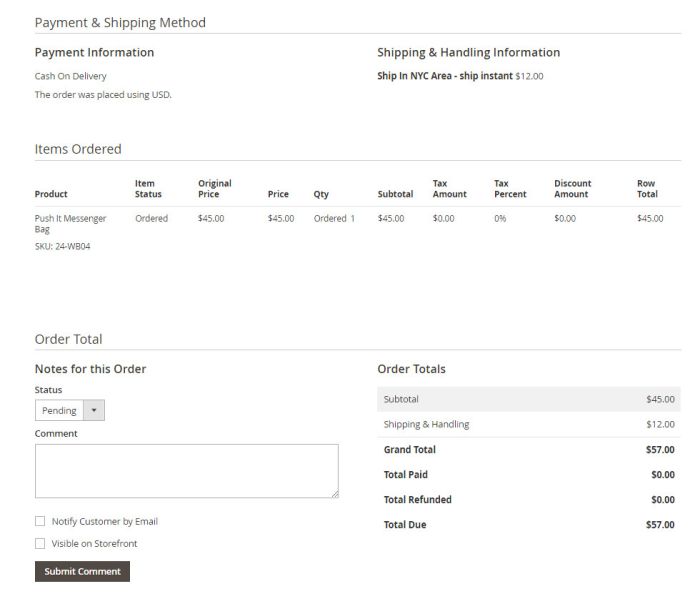
Task: Click the Original Price column header
Action: [x=215, y=188]
